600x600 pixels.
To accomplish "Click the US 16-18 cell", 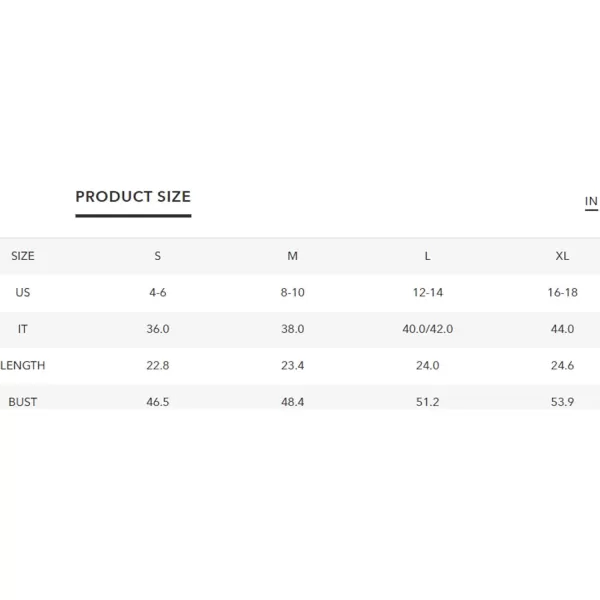I will 562,293.
